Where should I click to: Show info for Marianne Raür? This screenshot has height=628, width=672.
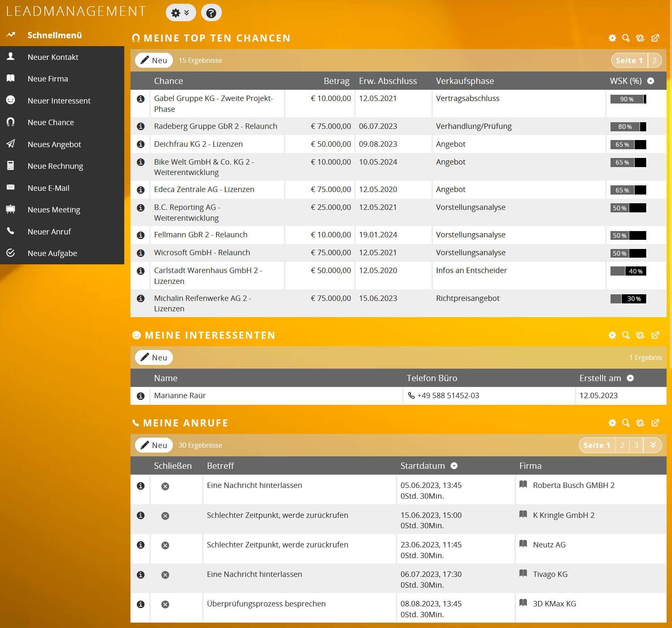click(141, 396)
